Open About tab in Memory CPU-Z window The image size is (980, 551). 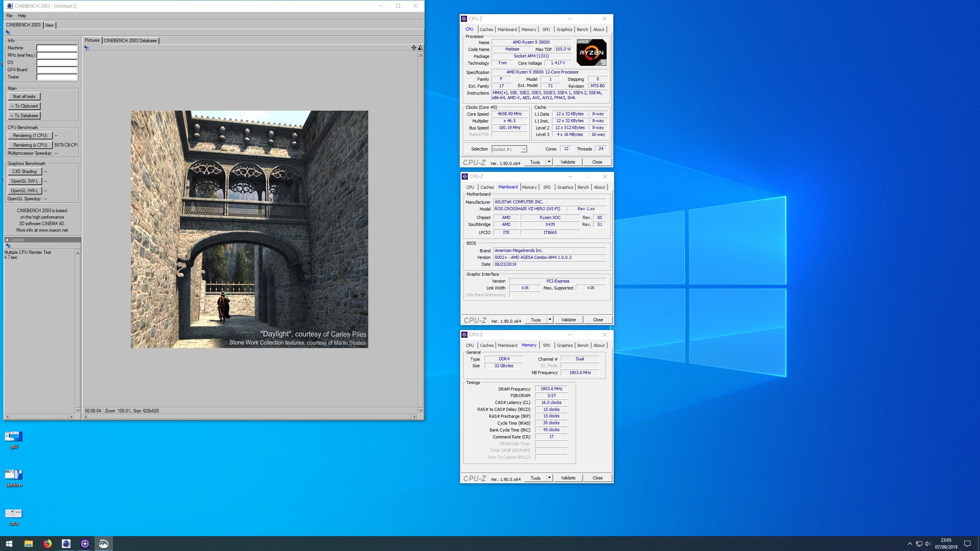(599, 345)
